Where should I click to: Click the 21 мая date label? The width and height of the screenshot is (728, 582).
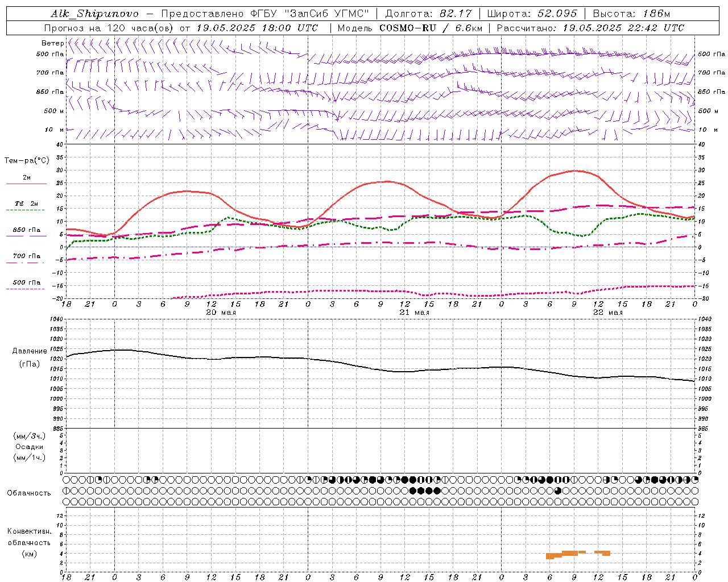point(415,313)
